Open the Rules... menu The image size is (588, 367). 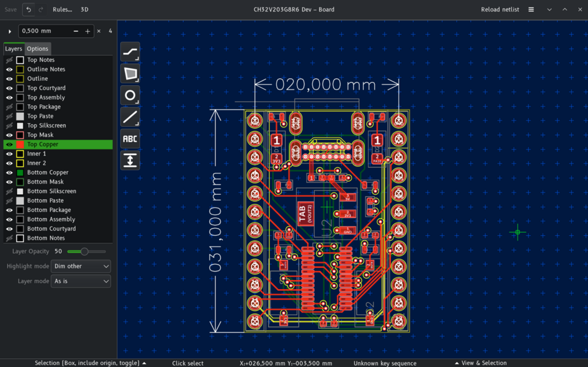pyautogui.click(x=62, y=9)
